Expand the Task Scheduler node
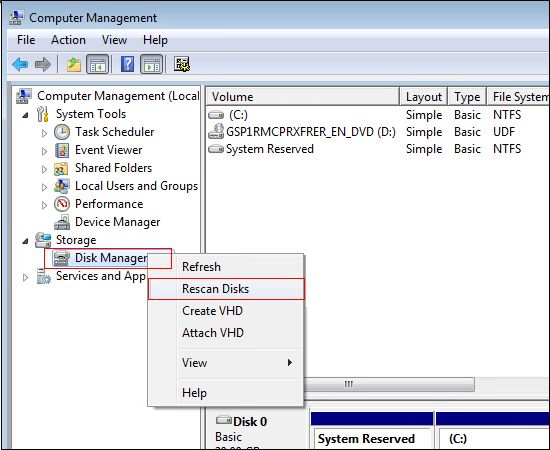 click(x=44, y=133)
